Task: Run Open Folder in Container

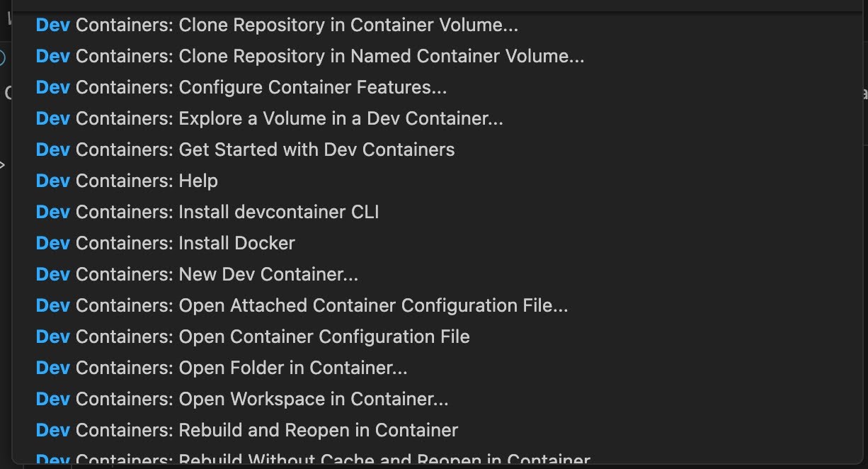Action: (221, 368)
